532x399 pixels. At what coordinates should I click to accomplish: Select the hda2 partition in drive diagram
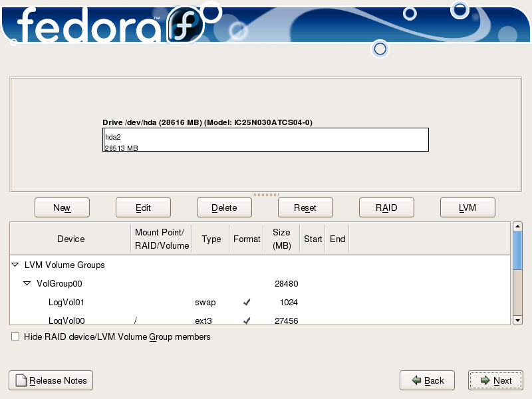(x=267, y=140)
